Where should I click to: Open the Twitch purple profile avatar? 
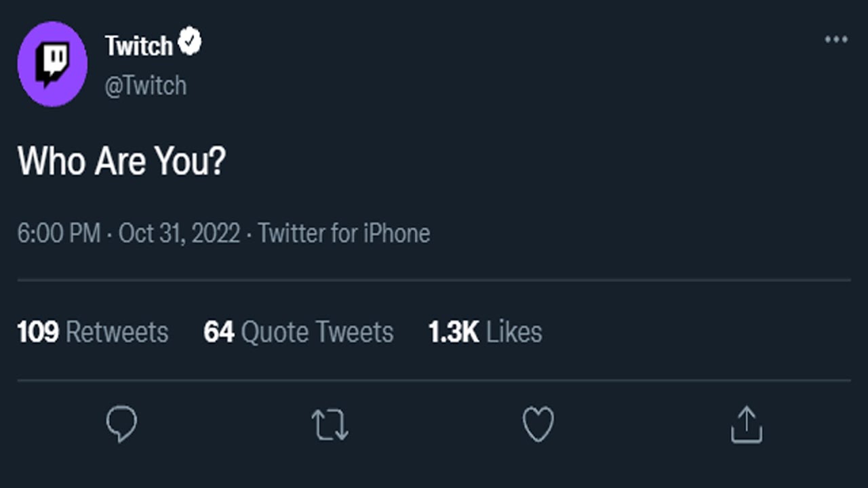52,64
